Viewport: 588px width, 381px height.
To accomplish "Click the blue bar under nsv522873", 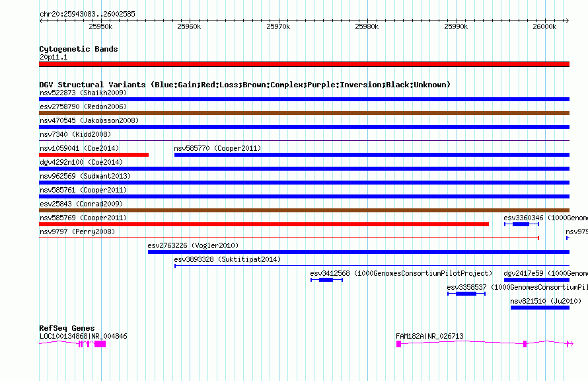I will pos(304,99).
